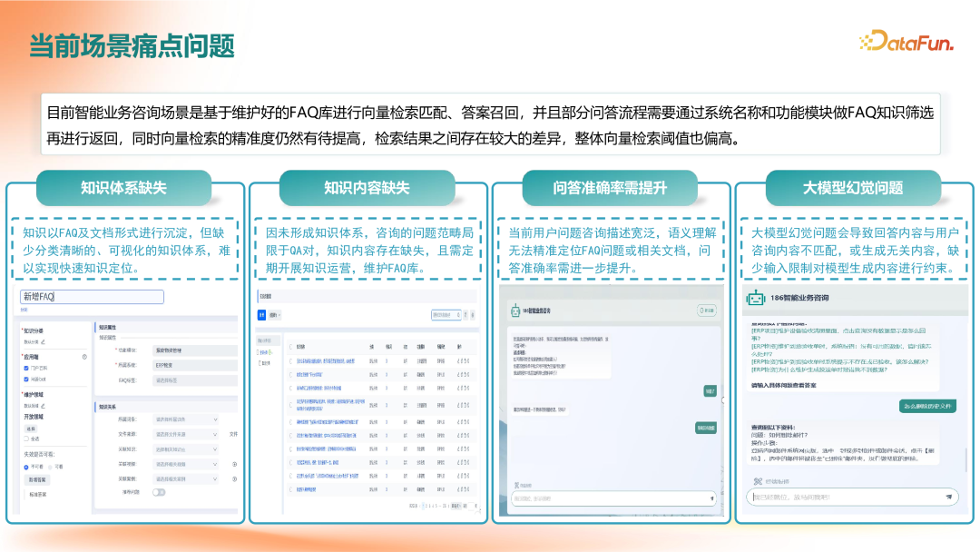Image resolution: width=980 pixels, height=552 pixels.
Task: Click the help icon beside 应用端
Action: coord(84,357)
